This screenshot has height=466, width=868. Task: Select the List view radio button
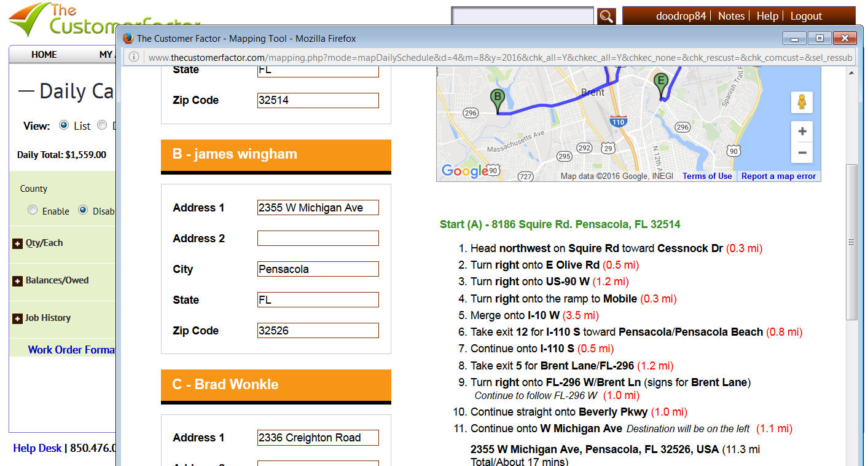click(x=64, y=125)
